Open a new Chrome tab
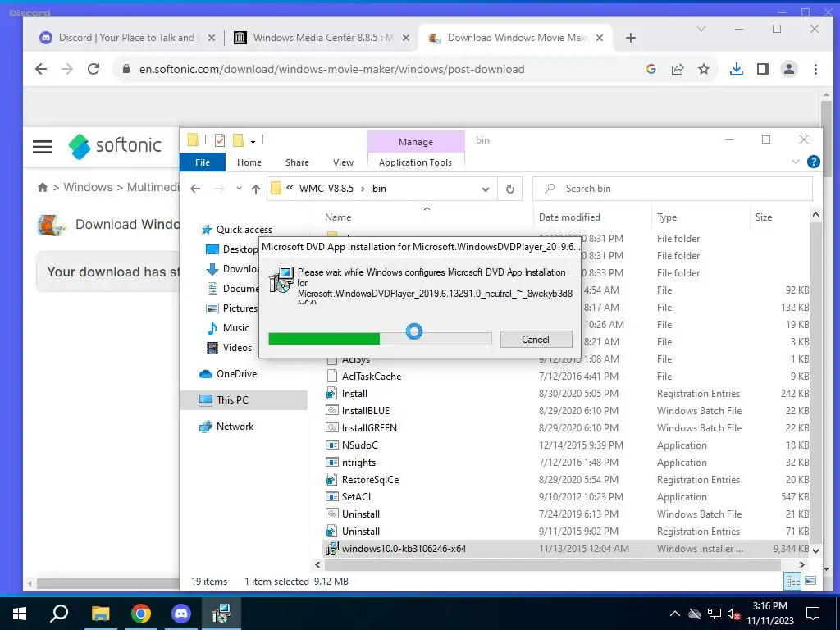The height and width of the screenshot is (630, 840). click(x=631, y=38)
